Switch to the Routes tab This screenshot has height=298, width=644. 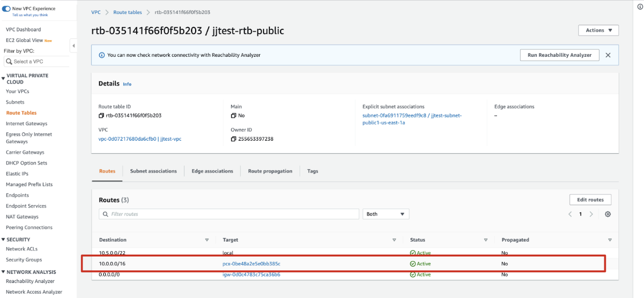(107, 171)
